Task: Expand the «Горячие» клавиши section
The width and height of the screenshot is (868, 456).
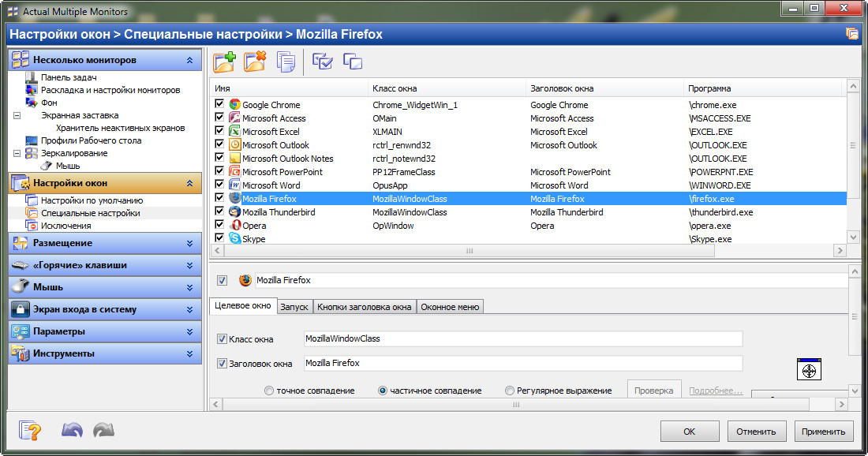Action: [190, 265]
